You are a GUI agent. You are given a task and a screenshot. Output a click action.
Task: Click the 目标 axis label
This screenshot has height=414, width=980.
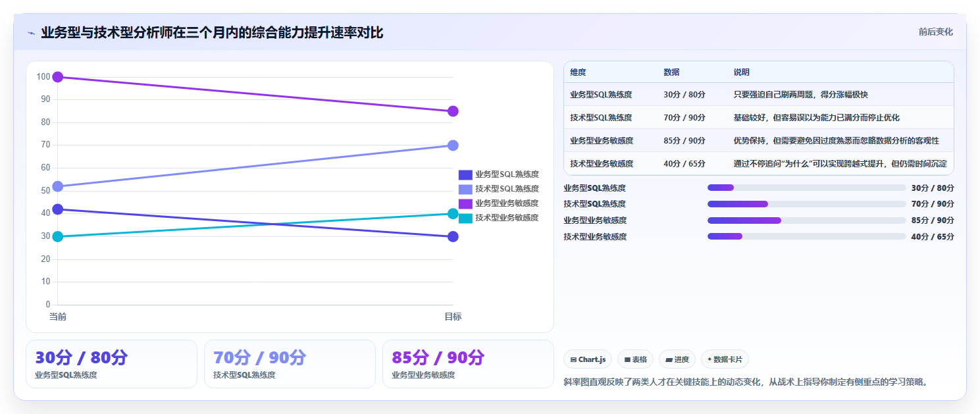point(453,317)
